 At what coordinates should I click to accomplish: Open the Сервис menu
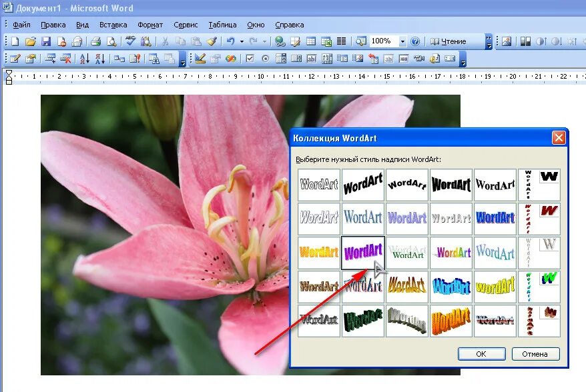[x=186, y=25]
